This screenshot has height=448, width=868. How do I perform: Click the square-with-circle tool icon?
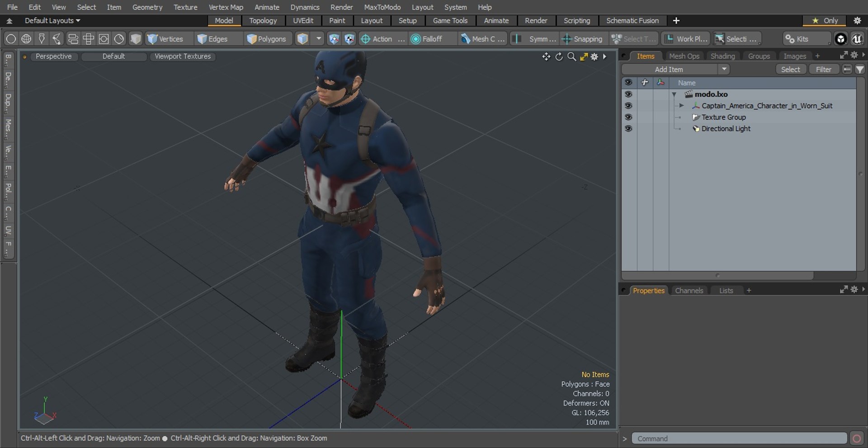[104, 39]
